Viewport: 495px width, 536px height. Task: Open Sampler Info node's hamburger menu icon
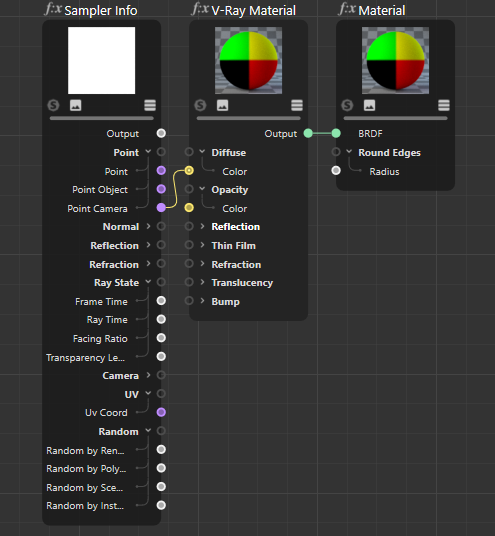tap(150, 105)
